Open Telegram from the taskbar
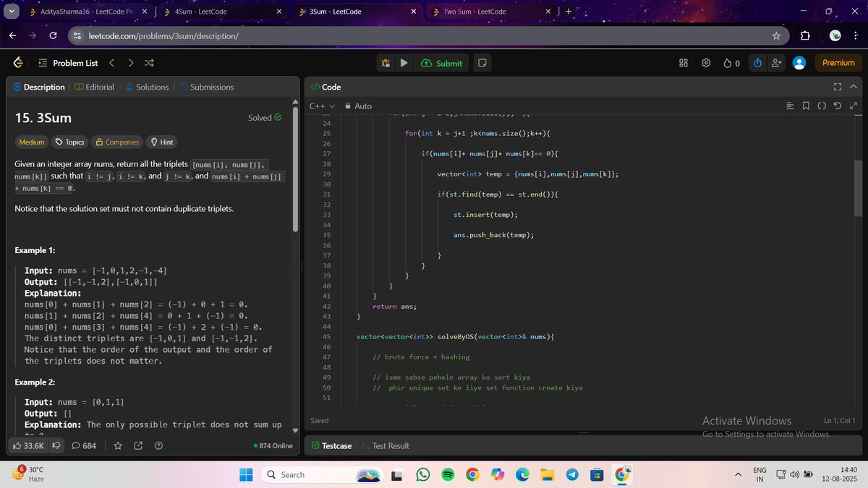868x488 pixels. tap(571, 475)
